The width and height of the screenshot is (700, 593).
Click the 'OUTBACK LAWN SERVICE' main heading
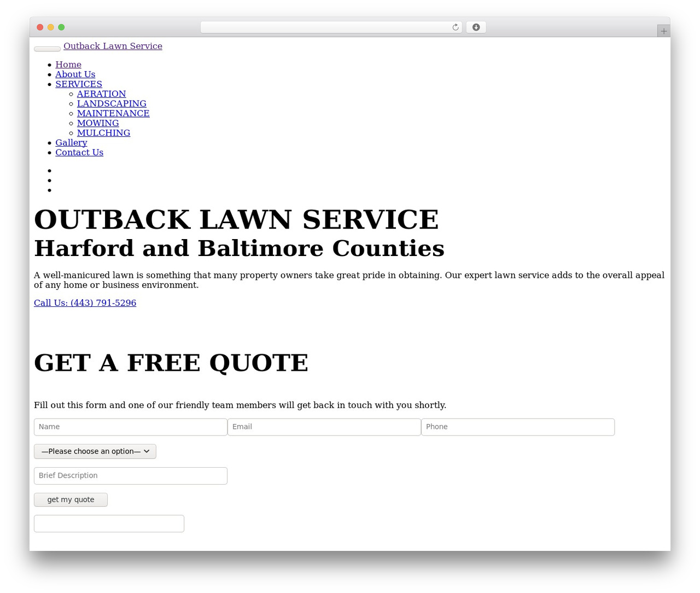tap(236, 219)
